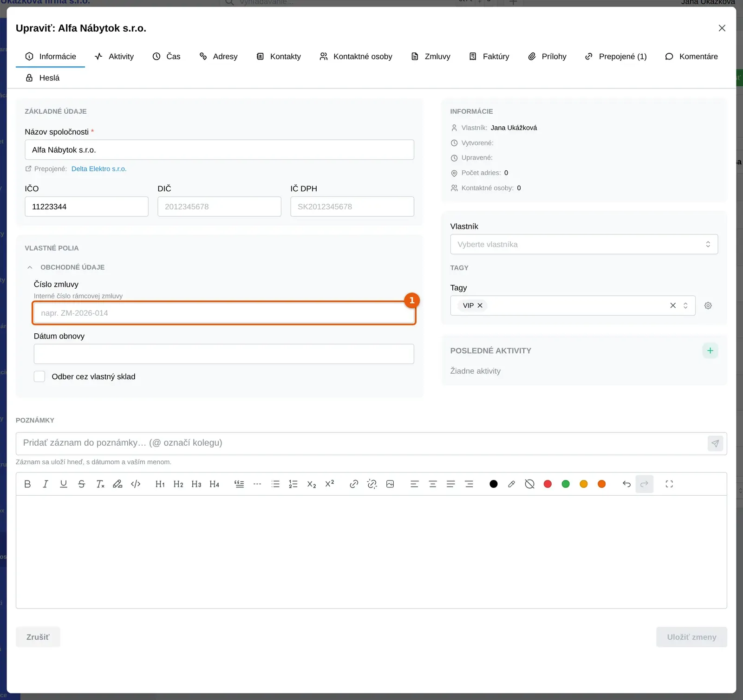The image size is (743, 700).
Task: Clear all selected tags
Action: [673, 305]
